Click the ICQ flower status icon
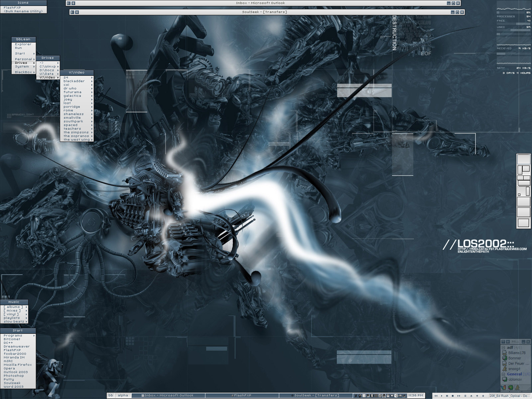The height and width of the screenshot is (399, 532). coord(511,388)
